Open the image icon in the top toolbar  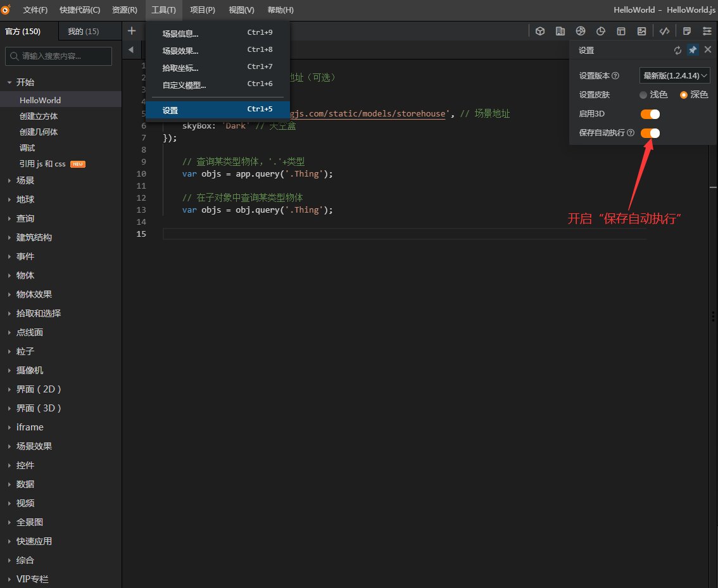pyautogui.click(x=641, y=30)
